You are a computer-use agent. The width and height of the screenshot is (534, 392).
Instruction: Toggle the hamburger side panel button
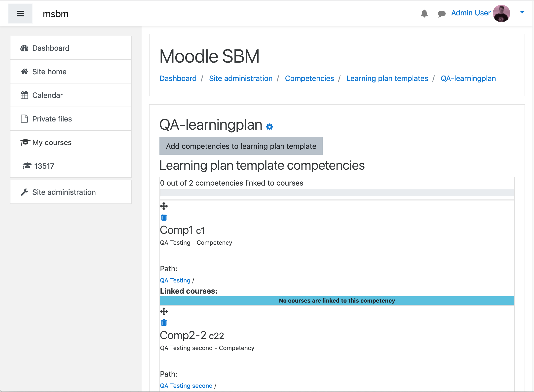tap(20, 14)
